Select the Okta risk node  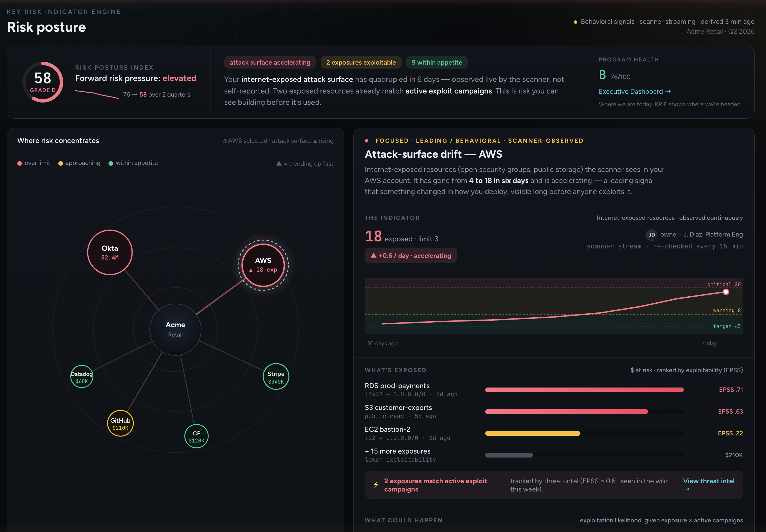click(110, 252)
